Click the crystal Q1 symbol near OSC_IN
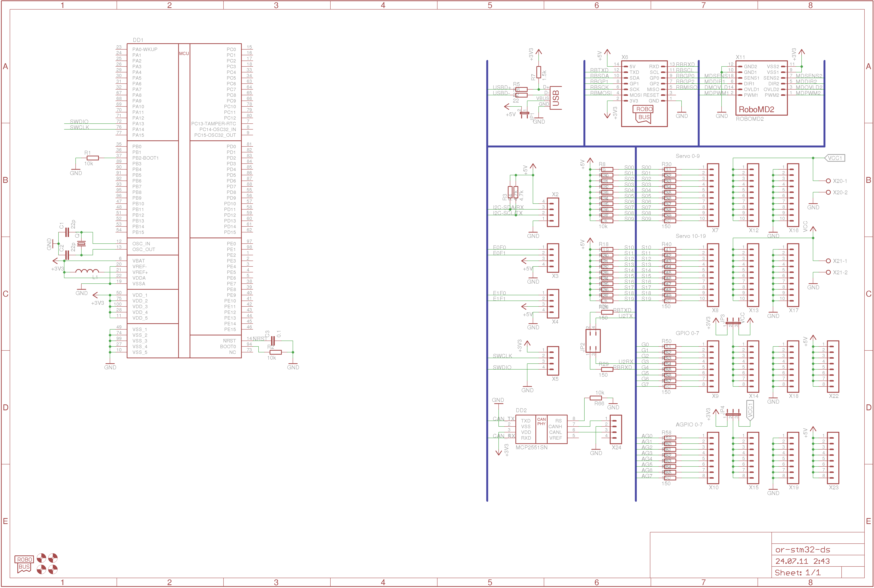Screen dimensions: 874x588 click(81, 244)
